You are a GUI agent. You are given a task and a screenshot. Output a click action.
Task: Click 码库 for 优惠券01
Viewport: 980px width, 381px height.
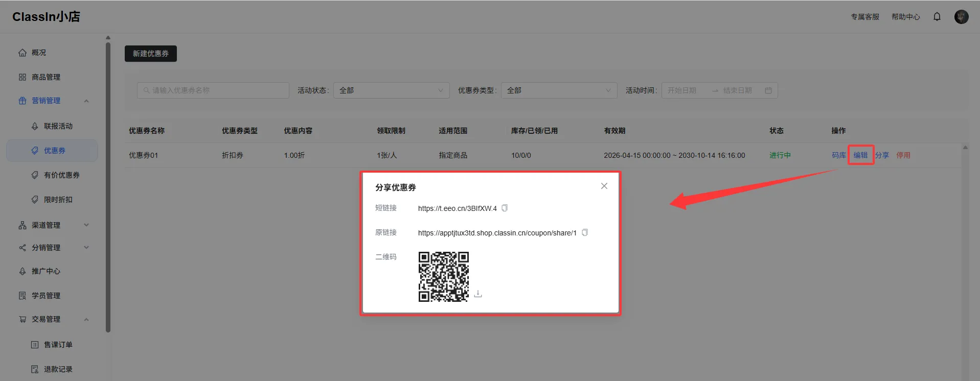(839, 155)
